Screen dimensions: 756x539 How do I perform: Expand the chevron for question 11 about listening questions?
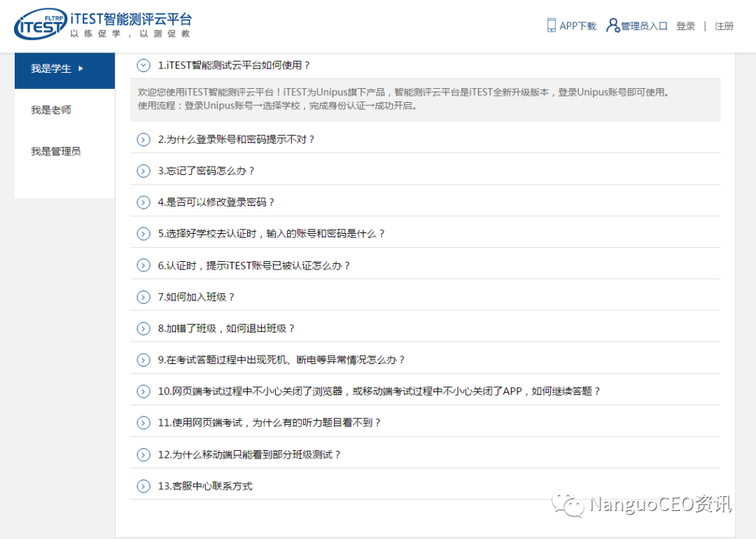point(143,423)
